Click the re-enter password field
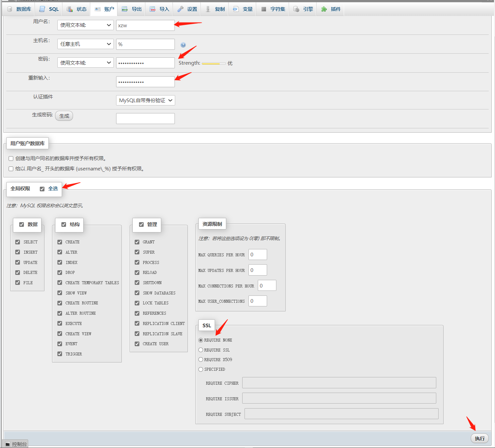495x448 pixels. pyautogui.click(x=145, y=82)
